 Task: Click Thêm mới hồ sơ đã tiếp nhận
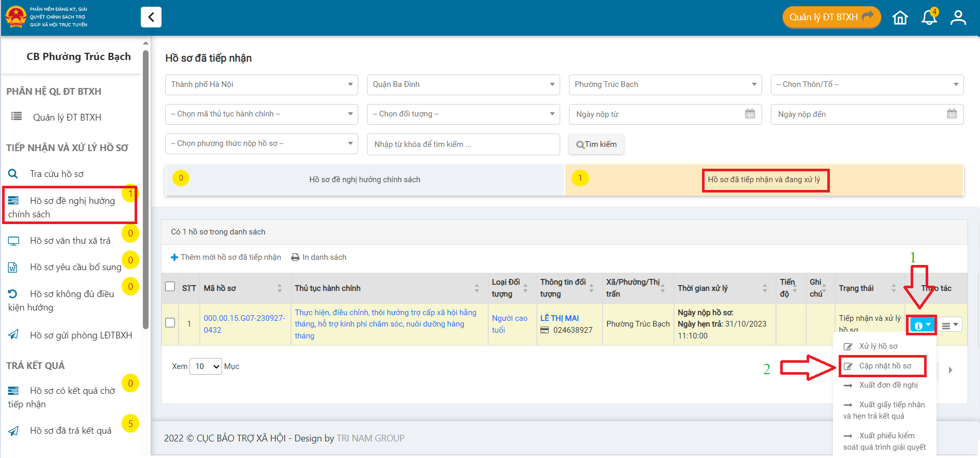[x=226, y=257]
